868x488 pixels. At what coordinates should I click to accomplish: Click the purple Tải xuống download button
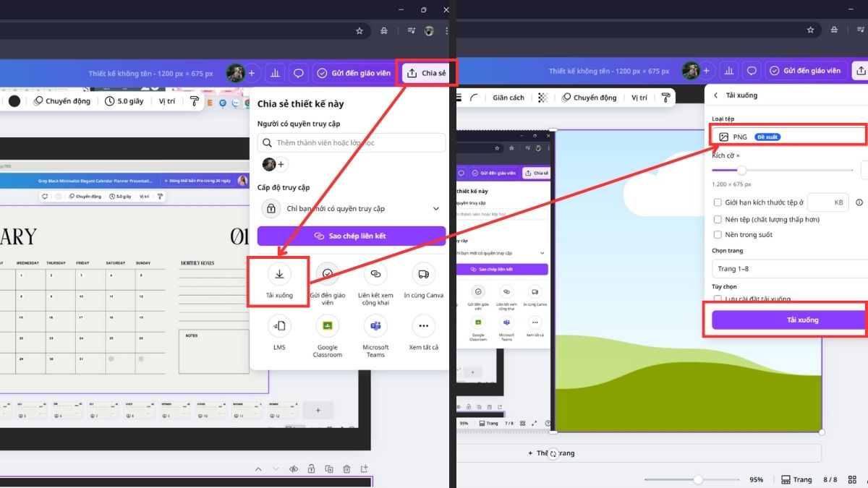click(789, 320)
